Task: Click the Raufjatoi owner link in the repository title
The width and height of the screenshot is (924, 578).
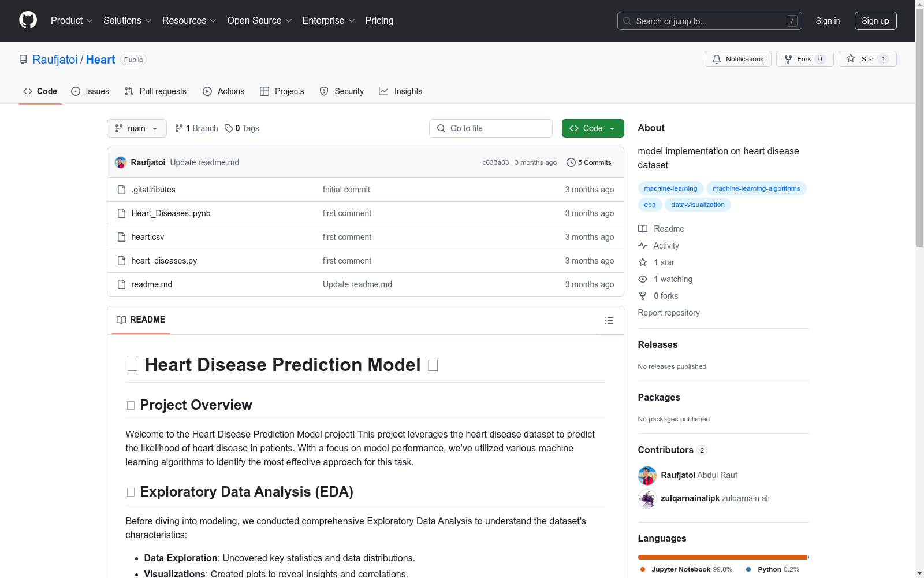Action: [x=55, y=60]
